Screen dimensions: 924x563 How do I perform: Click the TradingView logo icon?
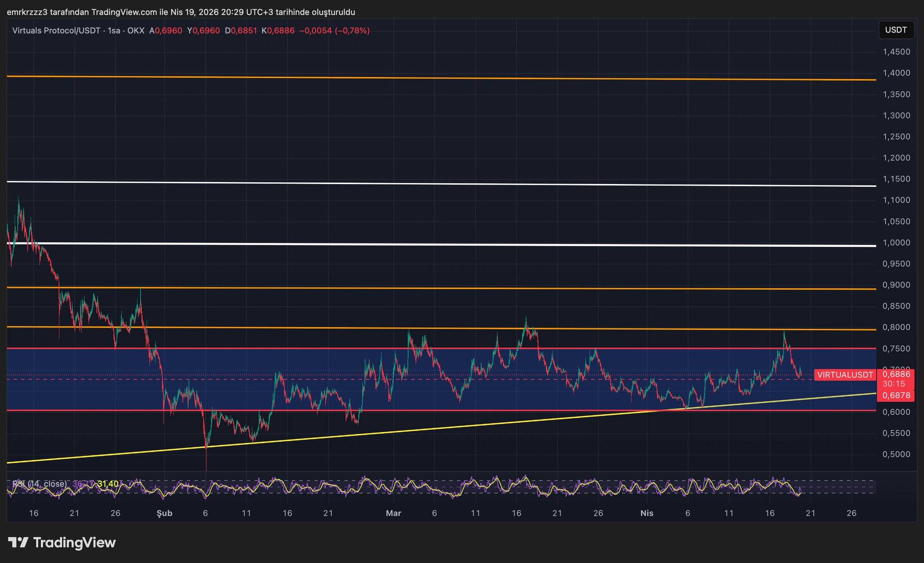(19, 542)
